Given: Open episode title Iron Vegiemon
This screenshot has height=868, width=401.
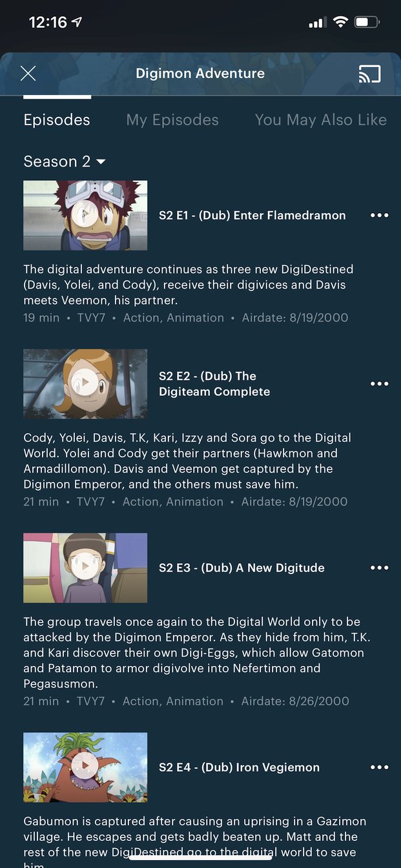Looking at the screenshot, I should click(x=239, y=768).
